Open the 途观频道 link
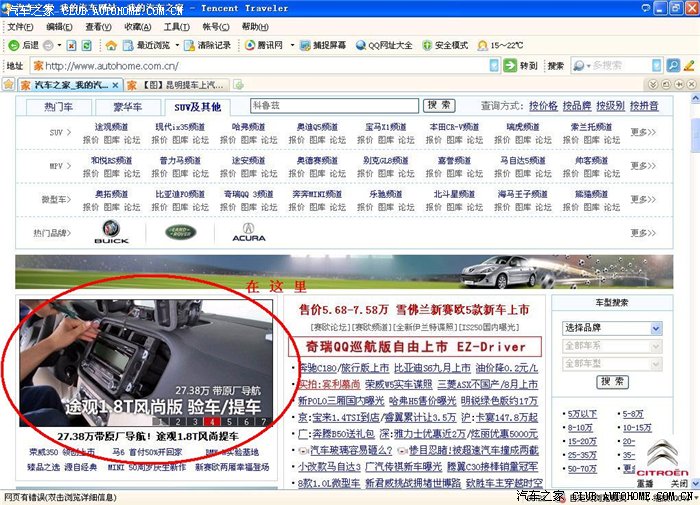 click(x=111, y=127)
